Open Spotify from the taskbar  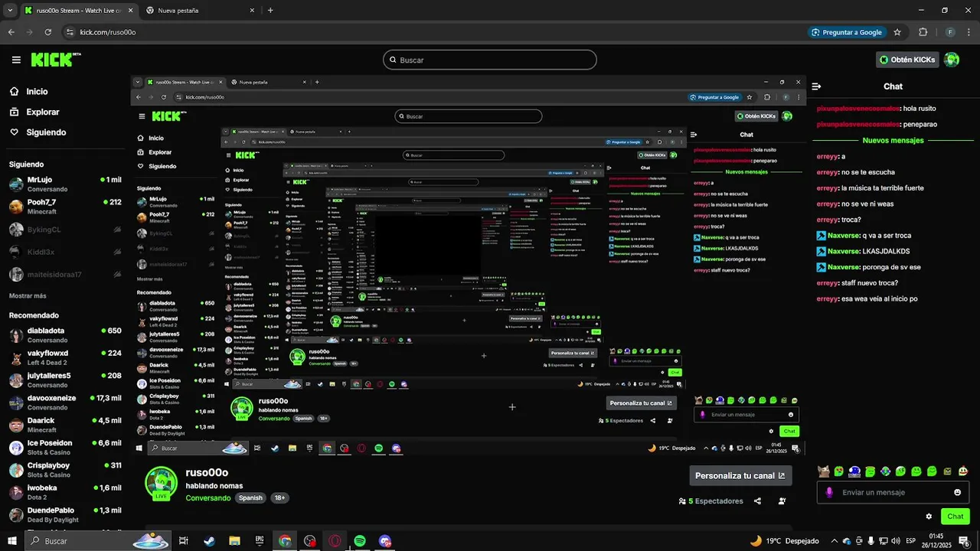tap(360, 541)
